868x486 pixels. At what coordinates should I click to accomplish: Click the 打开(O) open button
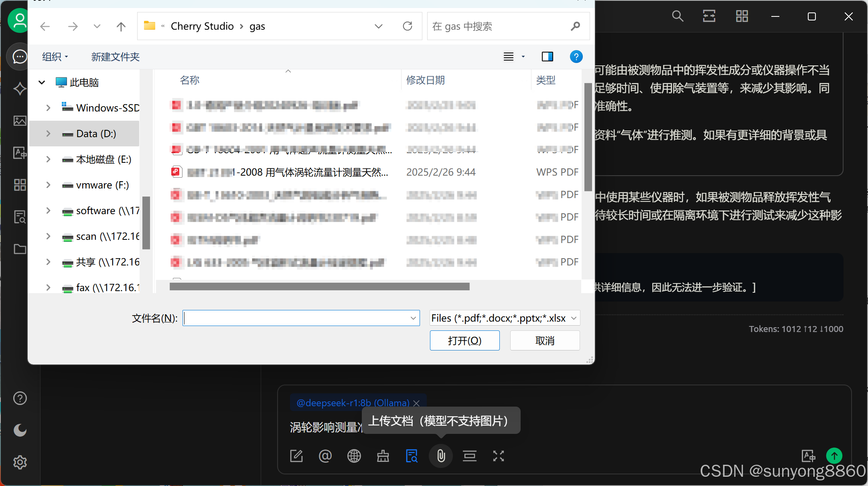click(x=464, y=340)
